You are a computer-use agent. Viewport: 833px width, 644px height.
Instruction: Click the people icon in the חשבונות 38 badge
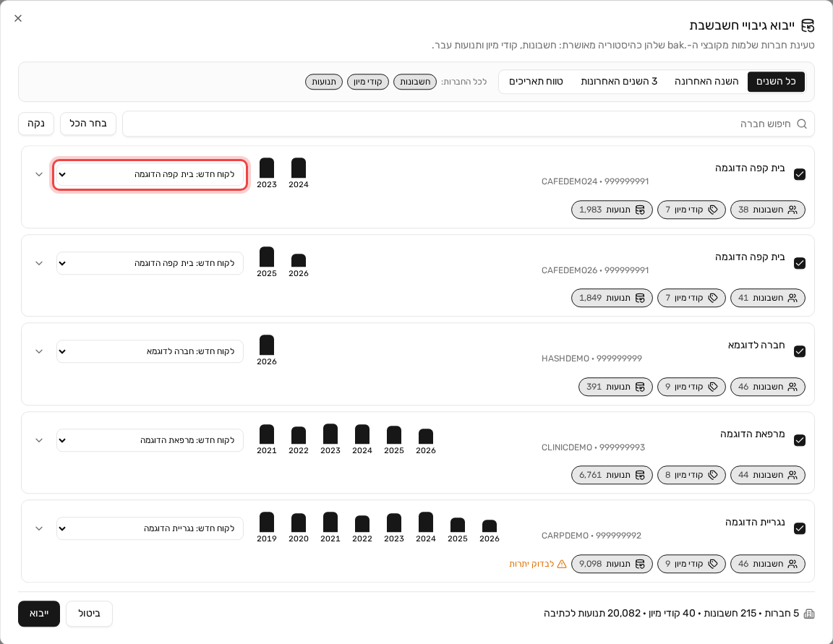point(793,210)
